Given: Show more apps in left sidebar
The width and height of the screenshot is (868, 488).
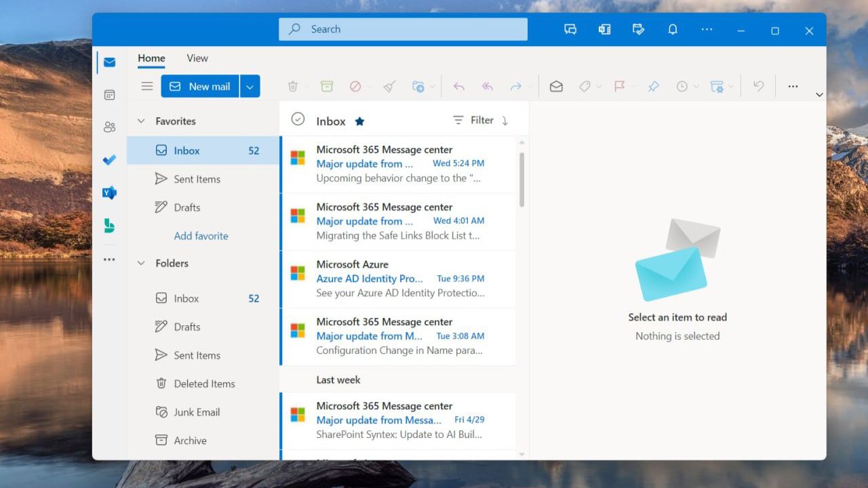Looking at the screenshot, I should (109, 260).
